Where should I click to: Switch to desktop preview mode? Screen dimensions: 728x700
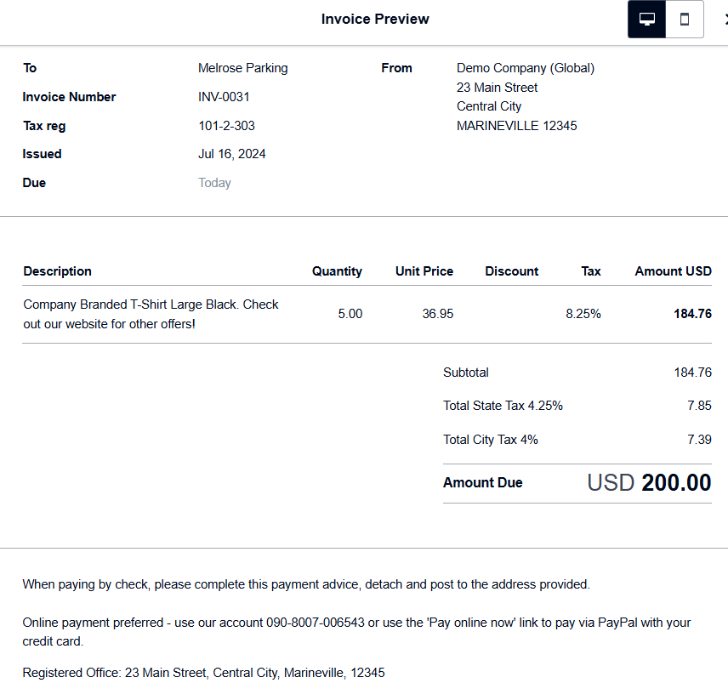tap(646, 20)
